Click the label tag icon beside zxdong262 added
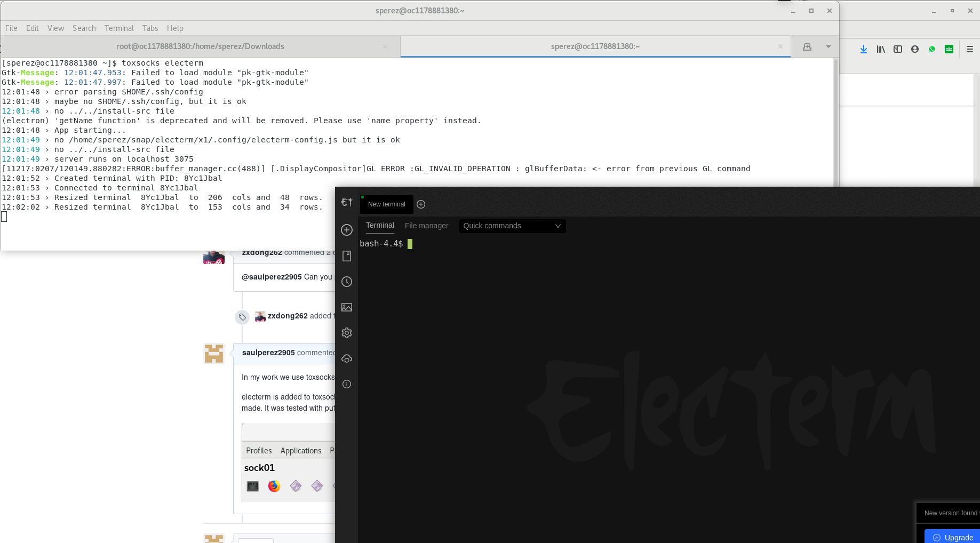980x543 pixels. 242,317
